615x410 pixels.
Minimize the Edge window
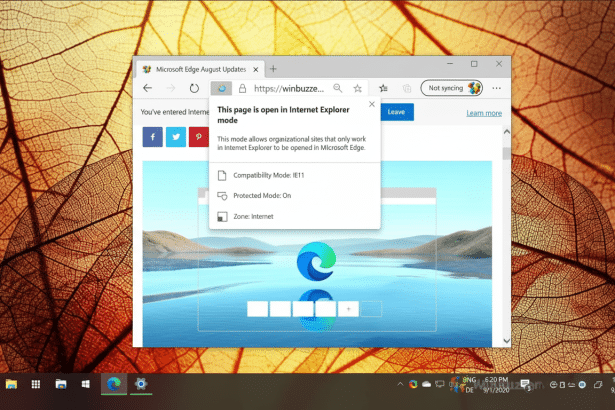coord(450,64)
